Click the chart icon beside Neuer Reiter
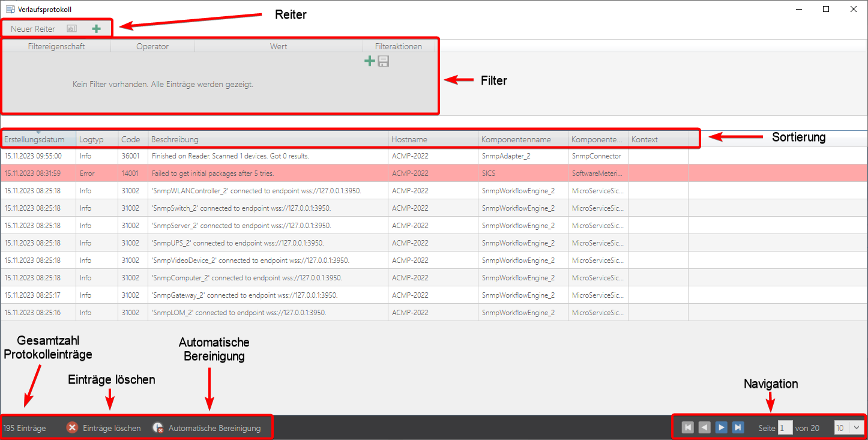This screenshot has width=868, height=440. click(x=72, y=29)
